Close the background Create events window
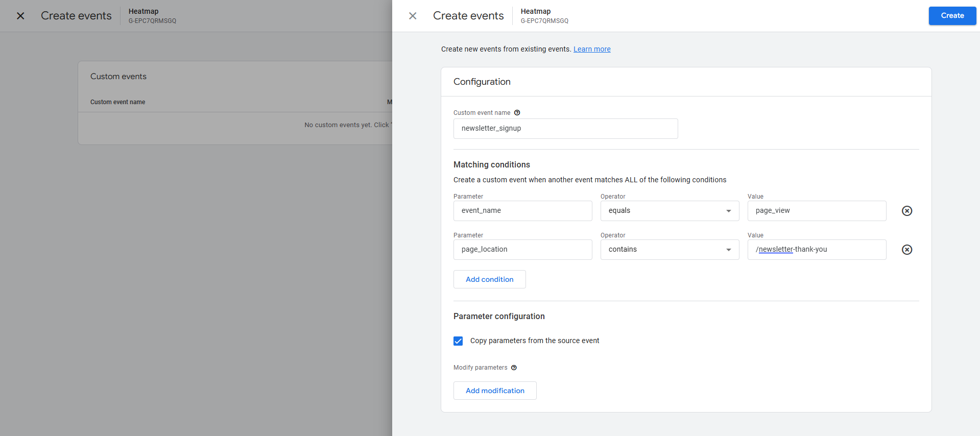Image resolution: width=980 pixels, height=436 pixels. [20, 16]
